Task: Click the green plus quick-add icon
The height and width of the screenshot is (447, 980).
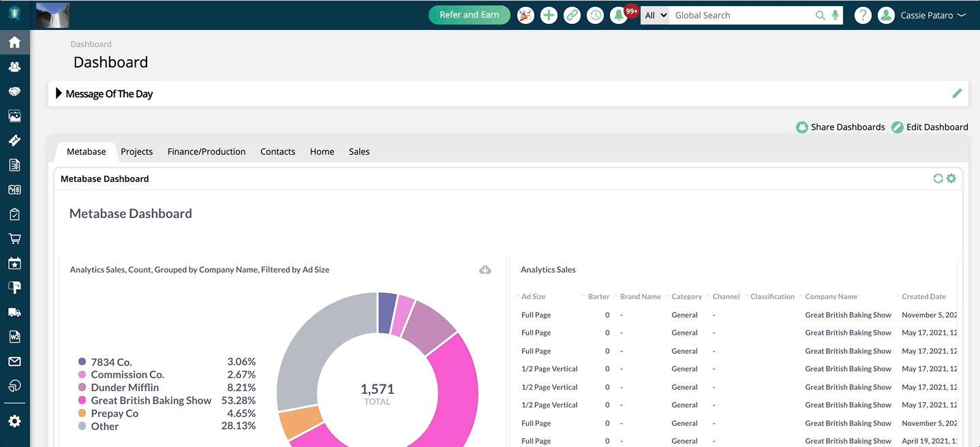Action: 549,15
